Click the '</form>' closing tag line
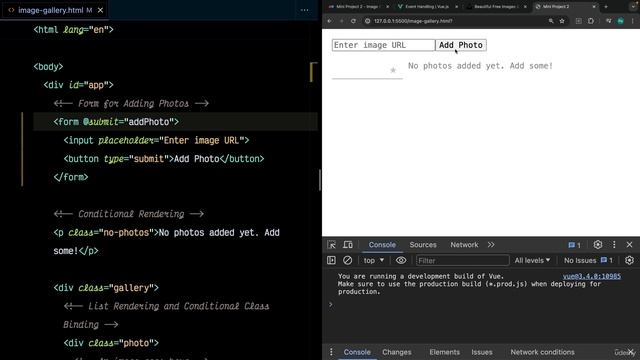640x360 pixels. [x=71, y=177]
